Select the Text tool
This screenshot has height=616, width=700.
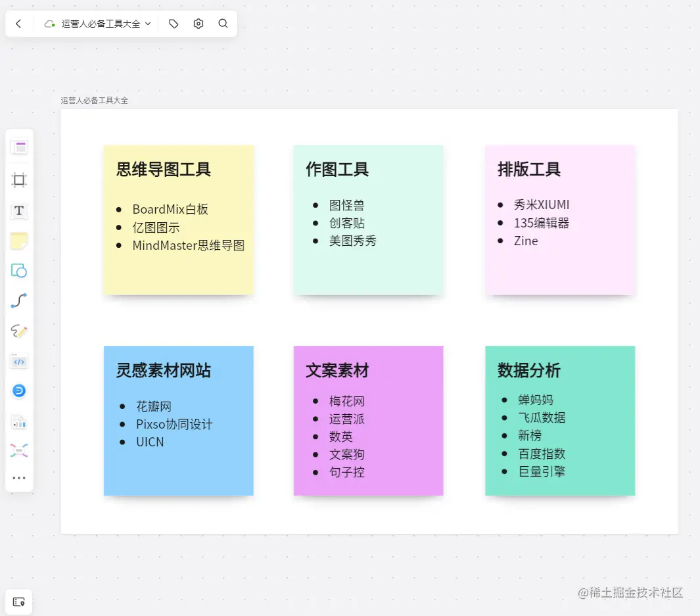click(x=19, y=210)
